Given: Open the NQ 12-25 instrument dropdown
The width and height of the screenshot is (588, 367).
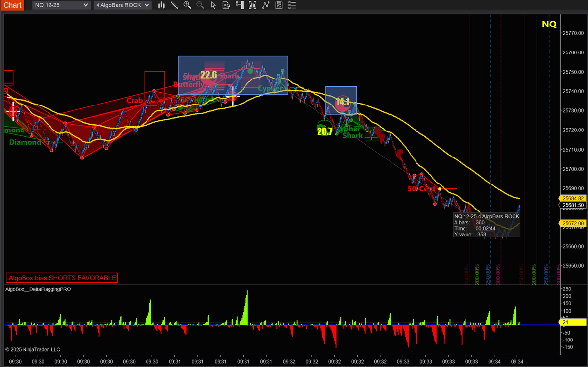Looking at the screenshot, I should coord(61,5).
